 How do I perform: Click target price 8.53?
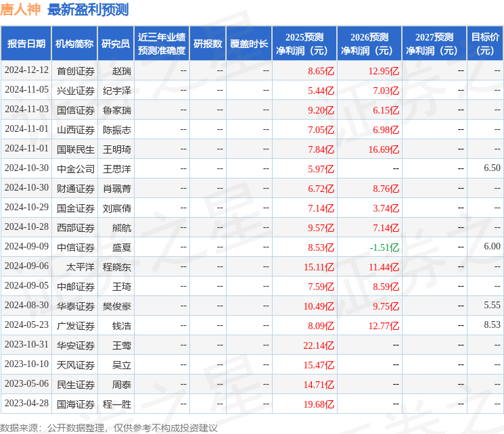tap(492, 324)
